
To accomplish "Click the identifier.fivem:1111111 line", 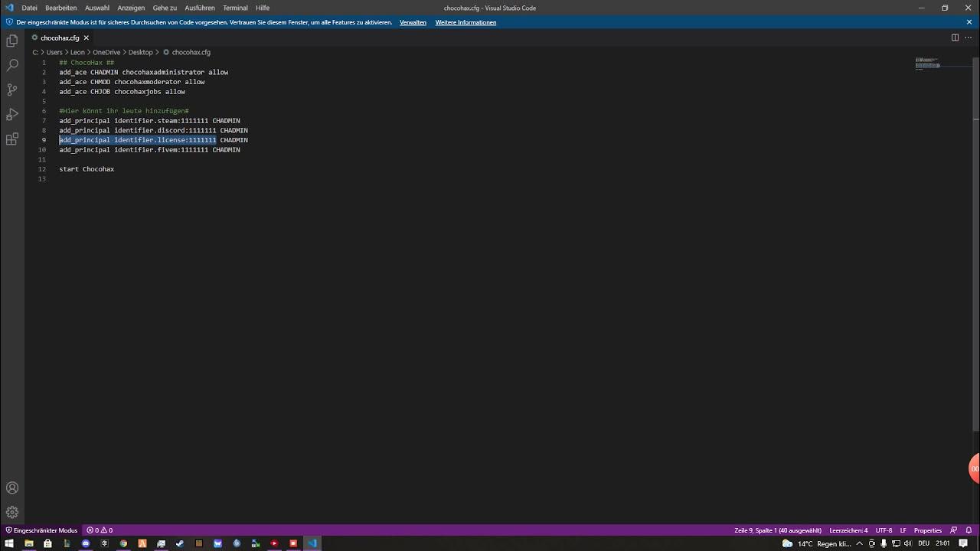I will (149, 150).
